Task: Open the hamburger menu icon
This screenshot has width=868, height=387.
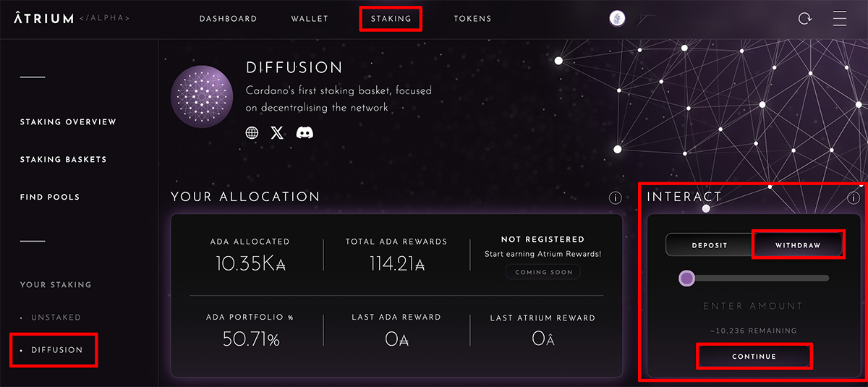Action: click(x=839, y=18)
